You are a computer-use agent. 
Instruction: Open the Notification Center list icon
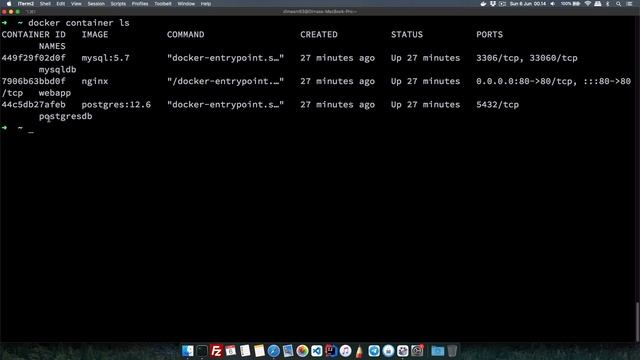click(x=629, y=4)
